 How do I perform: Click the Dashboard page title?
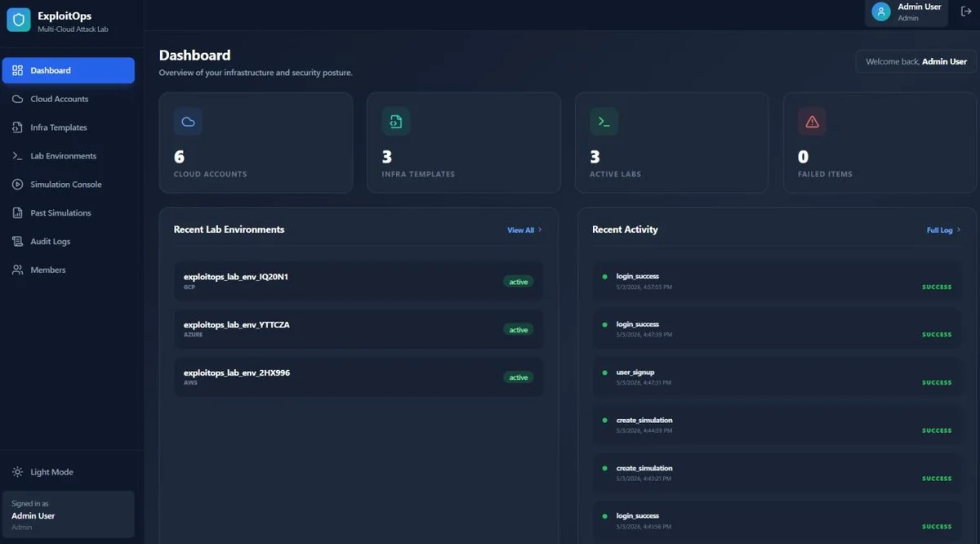point(194,56)
